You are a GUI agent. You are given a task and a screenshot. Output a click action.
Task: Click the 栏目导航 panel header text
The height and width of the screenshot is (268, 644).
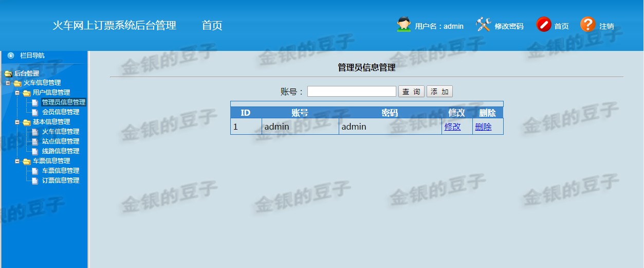[32, 56]
